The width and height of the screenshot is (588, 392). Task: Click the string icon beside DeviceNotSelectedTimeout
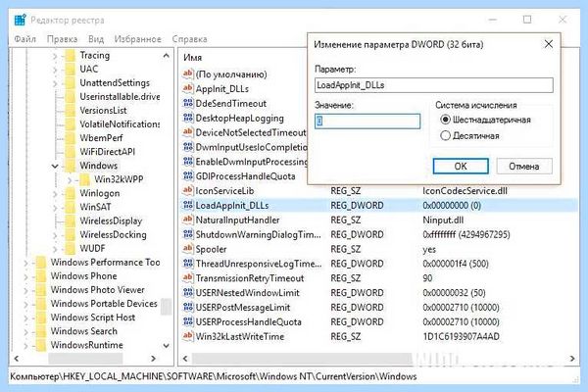click(187, 132)
